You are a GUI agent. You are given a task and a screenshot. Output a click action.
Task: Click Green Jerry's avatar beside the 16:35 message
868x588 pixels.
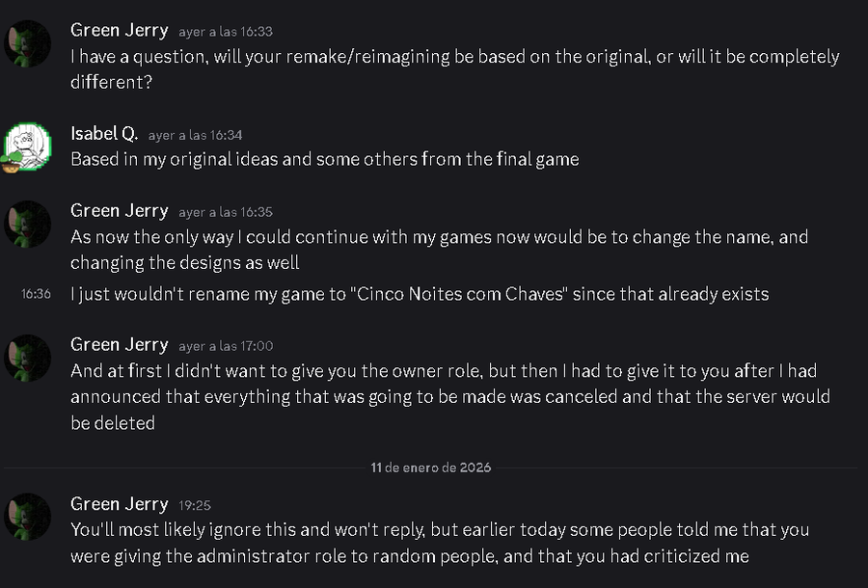(27, 224)
